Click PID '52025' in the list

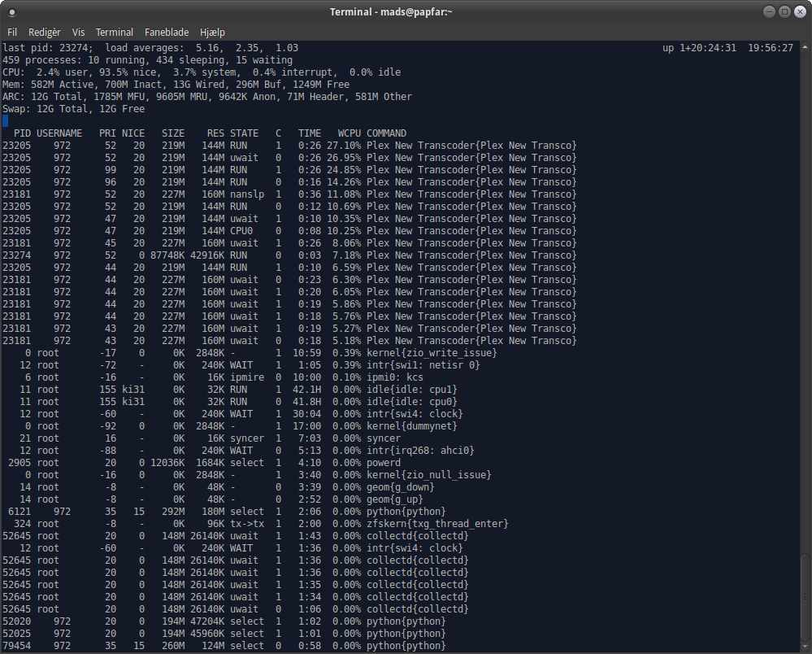click(x=16, y=634)
